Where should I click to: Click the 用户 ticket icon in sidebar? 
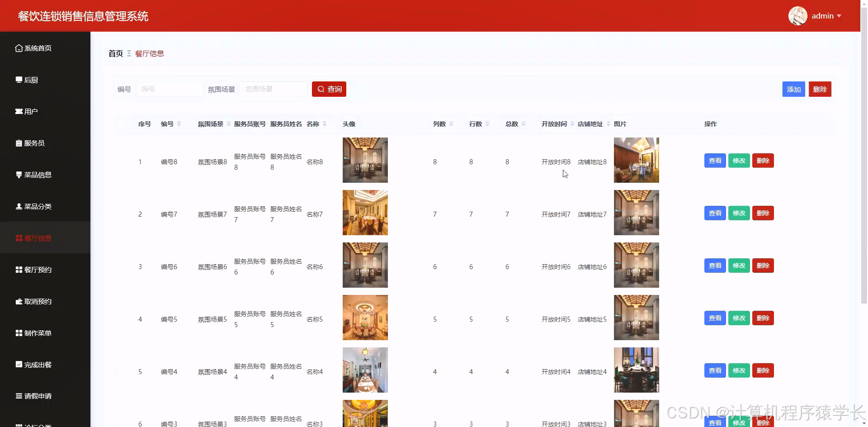19,111
